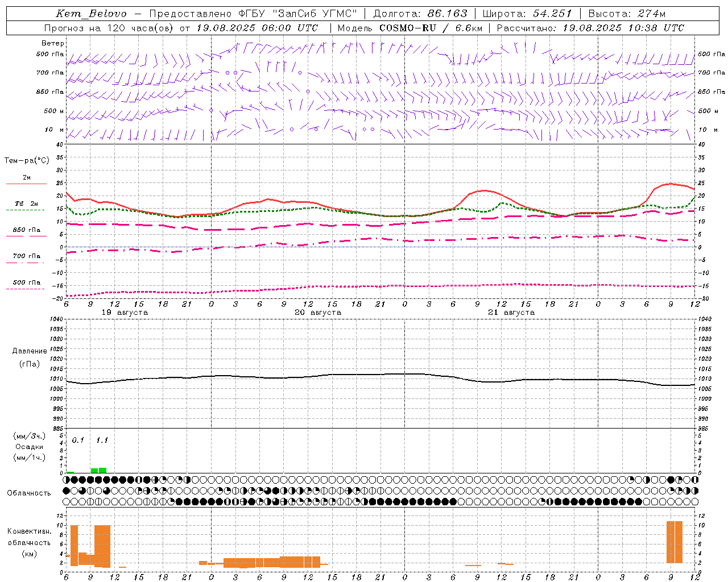Image resolution: width=728 pixels, height=582 pixels.
Task: Click the '21 августа' date label
Action: (511, 313)
